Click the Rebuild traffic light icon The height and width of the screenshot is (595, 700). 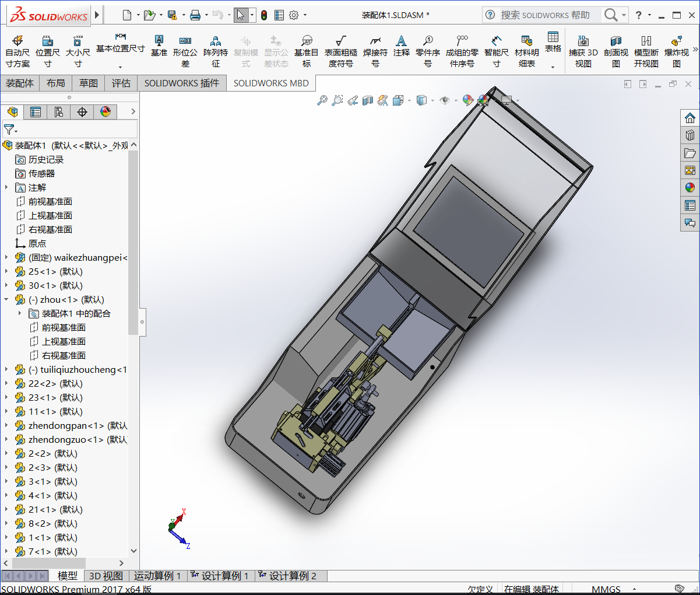(264, 15)
